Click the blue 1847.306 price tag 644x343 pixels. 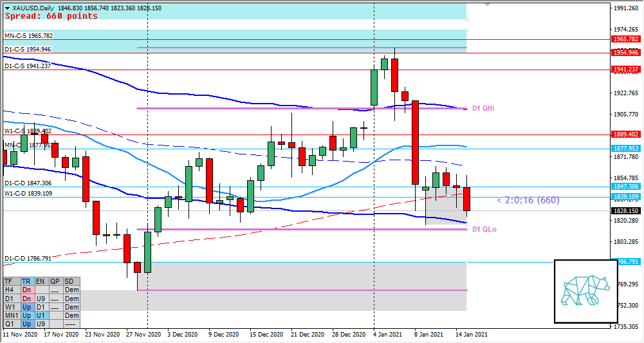pyautogui.click(x=626, y=187)
